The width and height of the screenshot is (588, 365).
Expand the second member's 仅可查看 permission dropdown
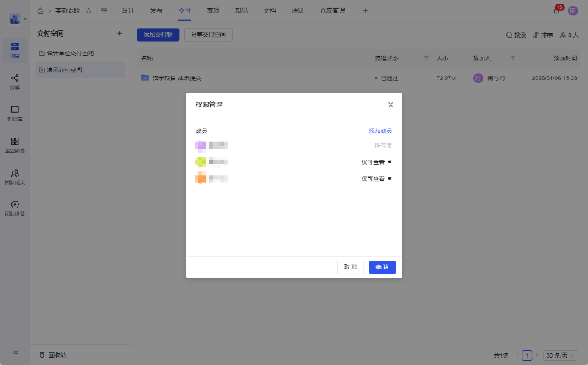(x=376, y=162)
